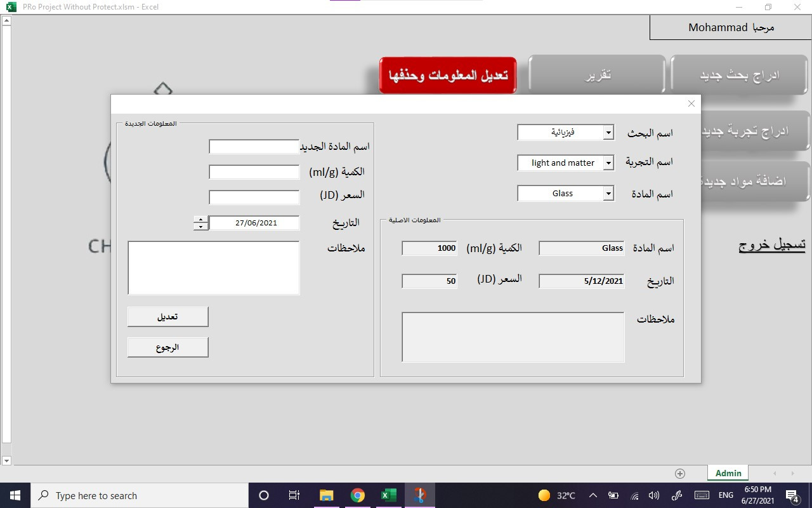Click the orange pinned app icon on the taskbar
Viewport: 812px width, 508px height.
(x=420, y=495)
